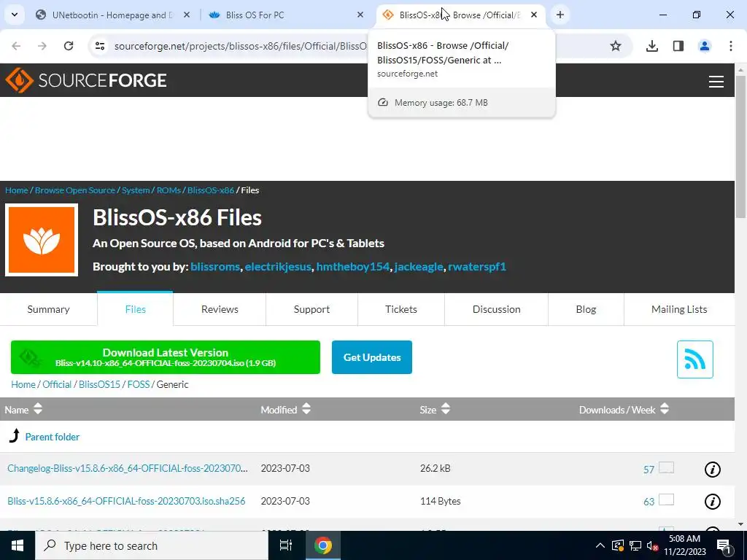
Task: Open the Support tab
Action: [311, 309]
